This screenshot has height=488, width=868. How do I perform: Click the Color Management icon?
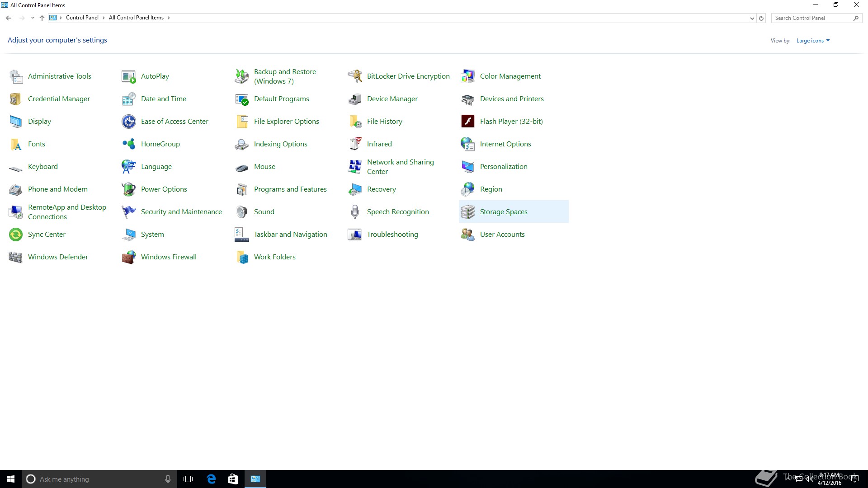coord(468,76)
